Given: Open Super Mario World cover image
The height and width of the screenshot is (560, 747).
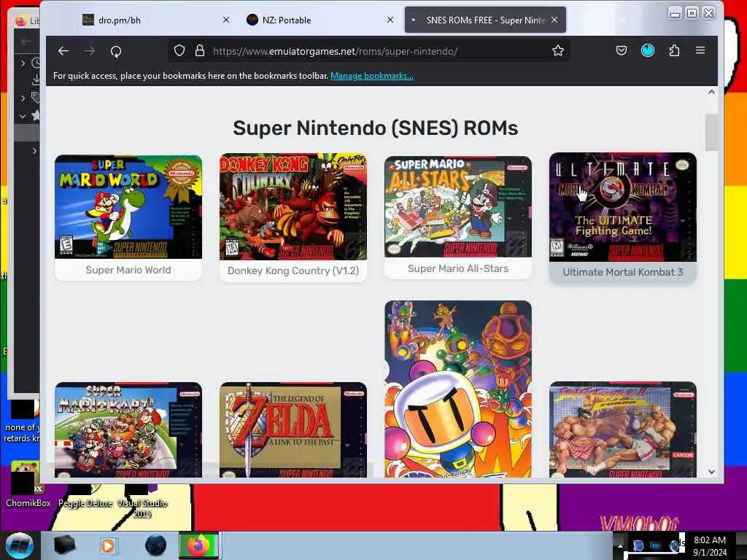Looking at the screenshot, I should pyautogui.click(x=128, y=207).
